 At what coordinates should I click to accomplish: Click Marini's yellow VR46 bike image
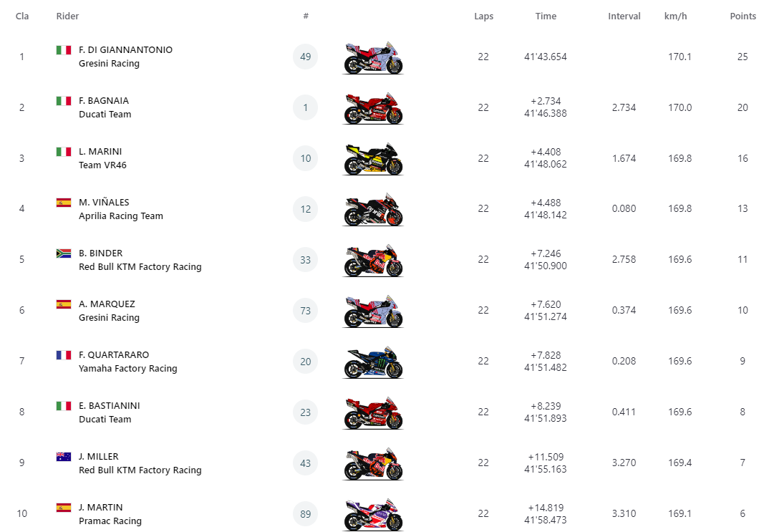click(x=373, y=160)
